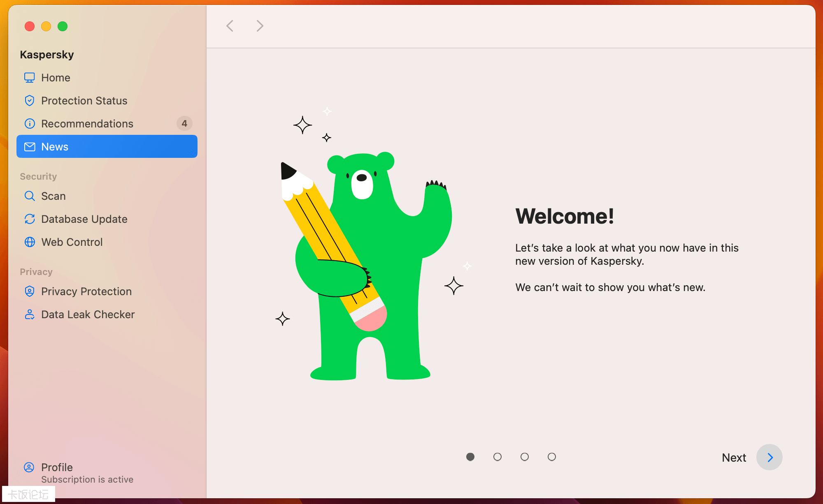
Task: Open Data Leak Checker section
Action: tap(107, 314)
